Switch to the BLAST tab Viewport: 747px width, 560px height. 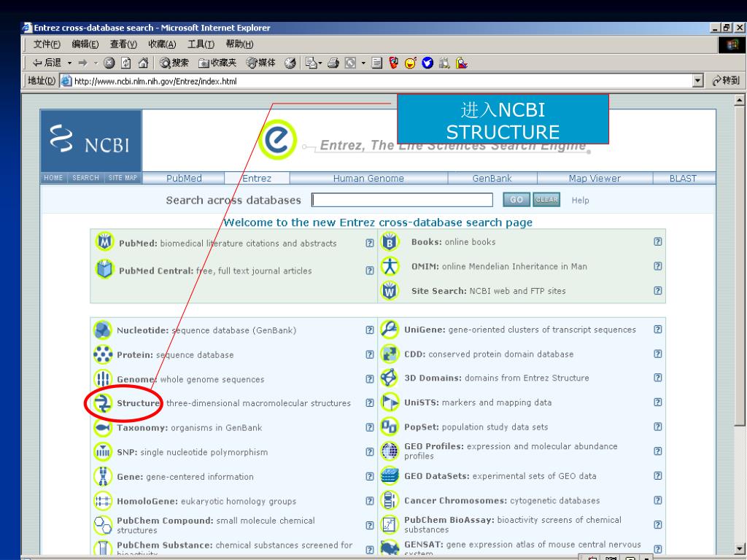pyautogui.click(x=683, y=178)
